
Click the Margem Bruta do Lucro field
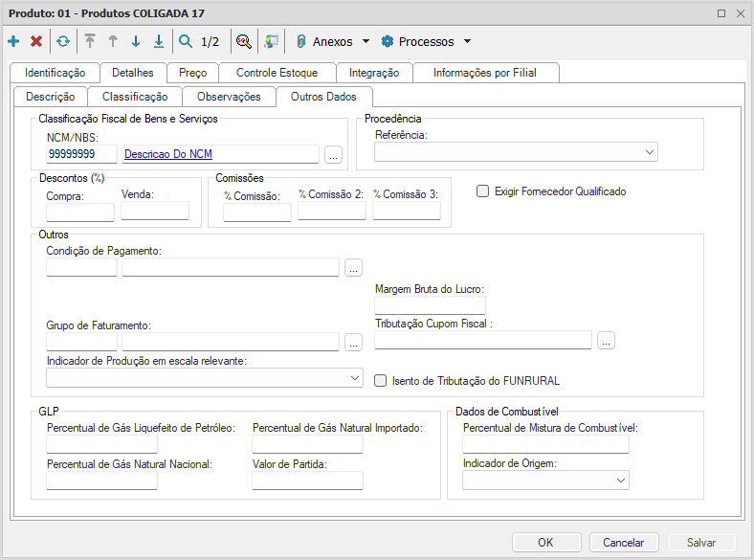click(x=430, y=305)
